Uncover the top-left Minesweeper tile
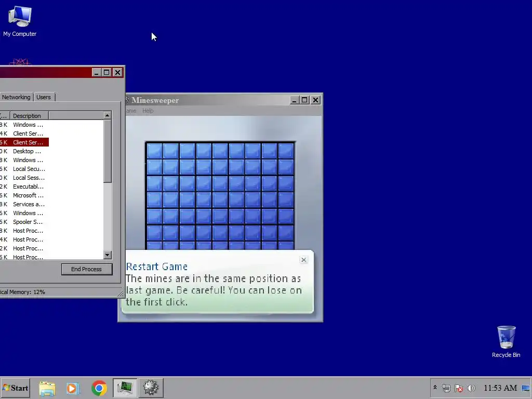The width and height of the screenshot is (532, 399). click(154, 151)
